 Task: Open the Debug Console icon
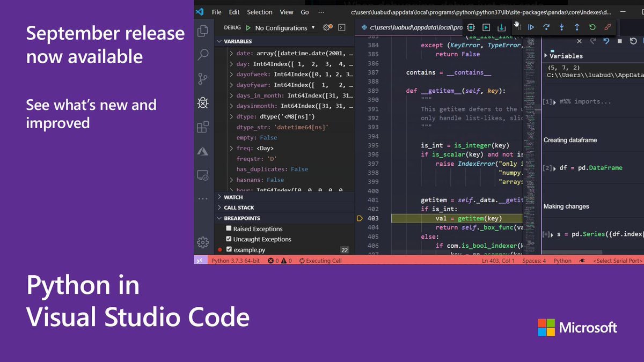point(342,27)
